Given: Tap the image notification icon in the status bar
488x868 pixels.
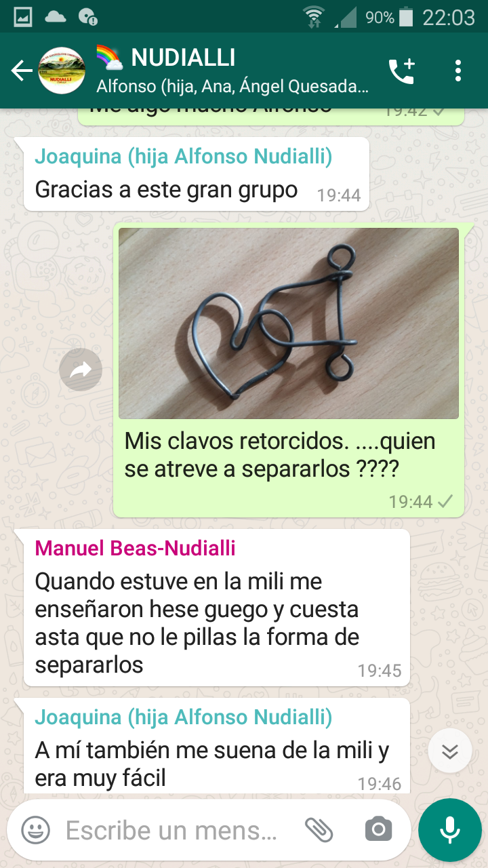Looking at the screenshot, I should point(23,17).
